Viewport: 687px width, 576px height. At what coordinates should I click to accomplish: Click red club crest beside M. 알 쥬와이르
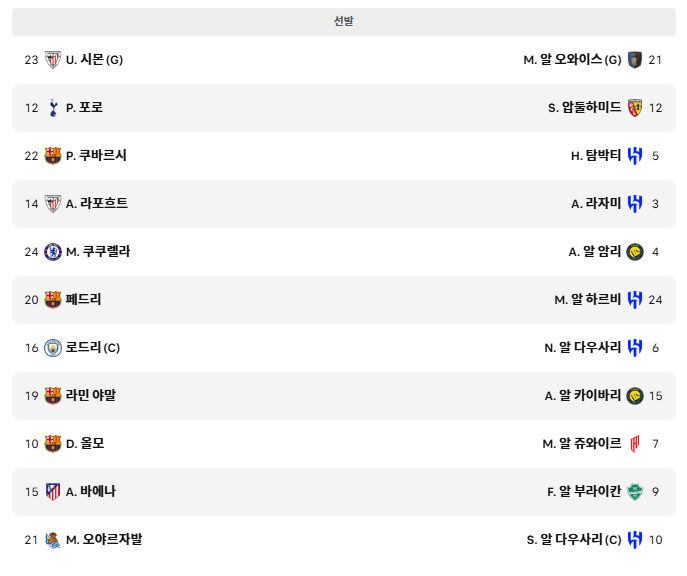point(635,444)
